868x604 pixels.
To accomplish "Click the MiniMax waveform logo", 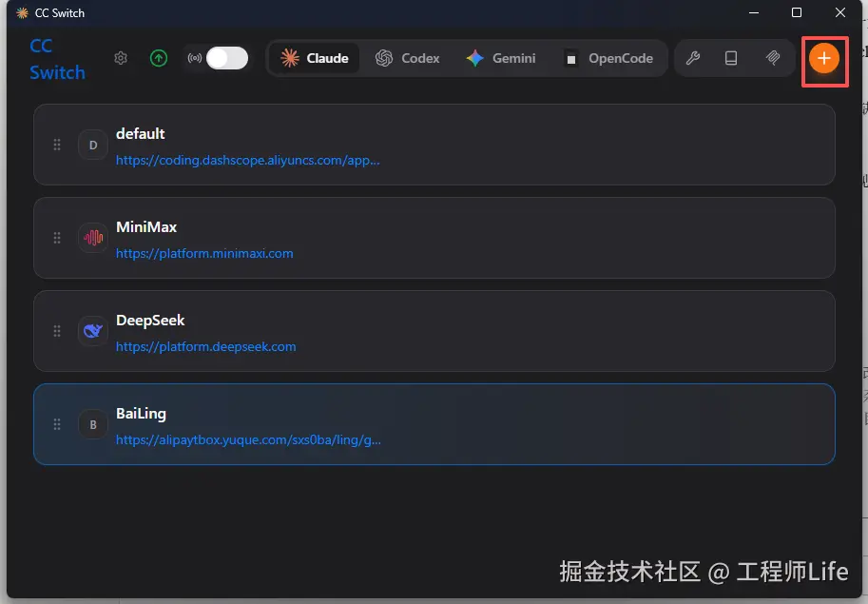I will pyautogui.click(x=93, y=238).
